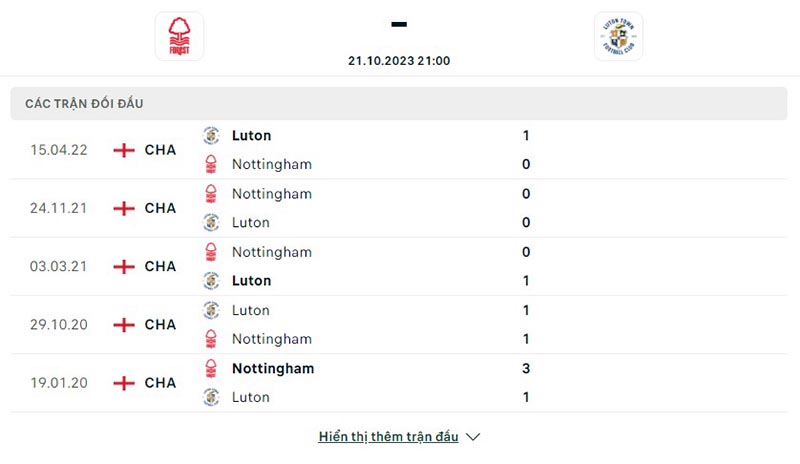This screenshot has width=800, height=464.
Task: Expand more matches with the chevron arrow
Action: click(474, 437)
